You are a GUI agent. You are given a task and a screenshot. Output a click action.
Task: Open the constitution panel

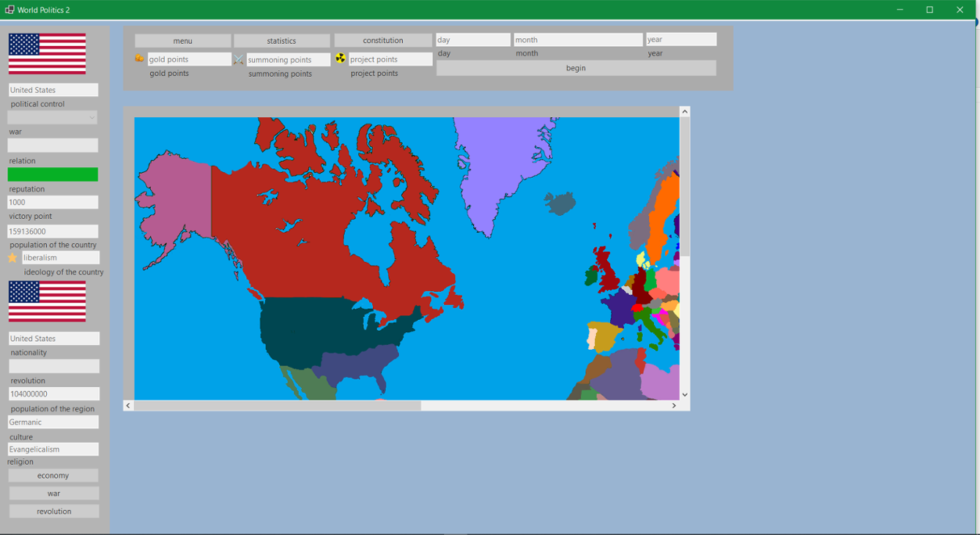pos(382,40)
